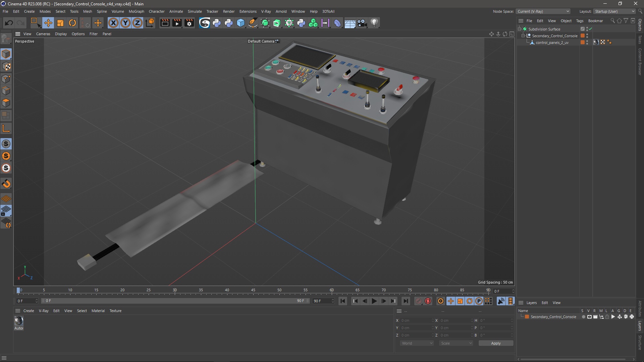Select the Autor material thumbnail
This screenshot has height=362, width=644.
[x=19, y=321]
